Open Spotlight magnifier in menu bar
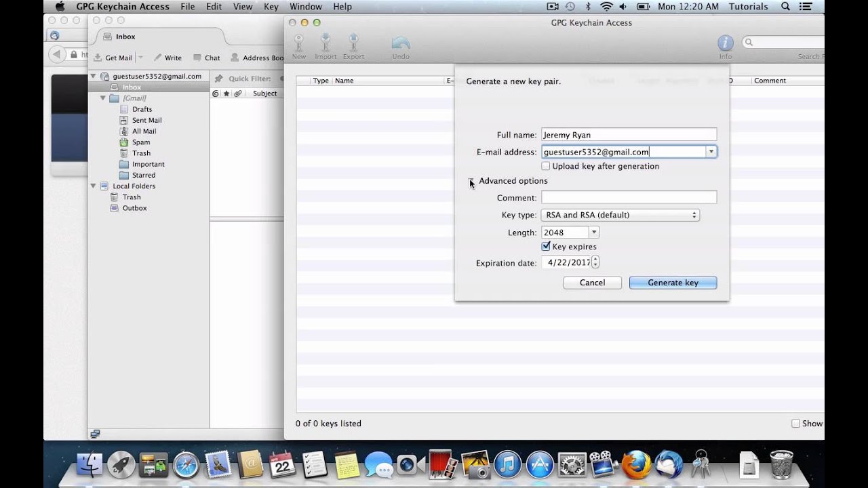Screen dimensions: 868x488 pyautogui.click(x=785, y=7)
